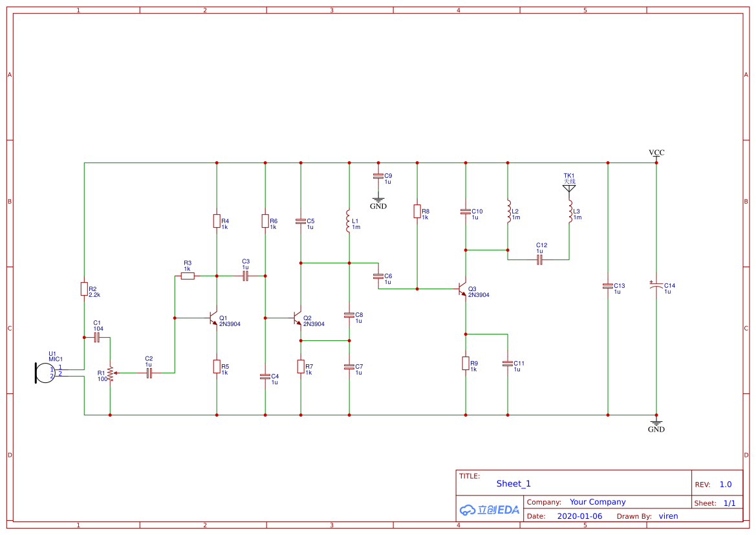Image resolution: width=756 pixels, height=535 pixels.
Task: Click the R2 2.2k resistor
Action: (84, 289)
